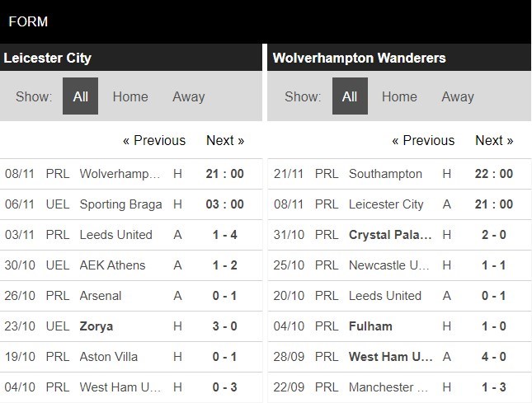This screenshot has height=403, width=532.
Task: Click the Crystal Palace 2 - 0 score
Action: point(493,235)
